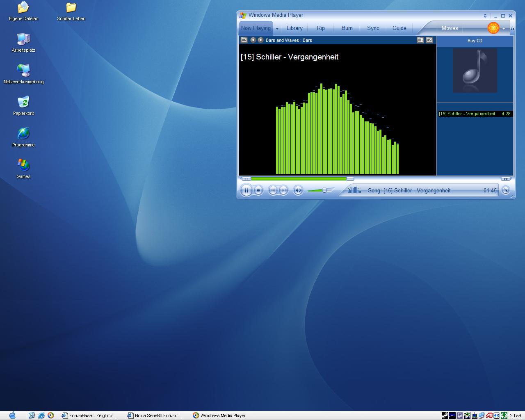Pause playback with the Pause button

(x=247, y=190)
